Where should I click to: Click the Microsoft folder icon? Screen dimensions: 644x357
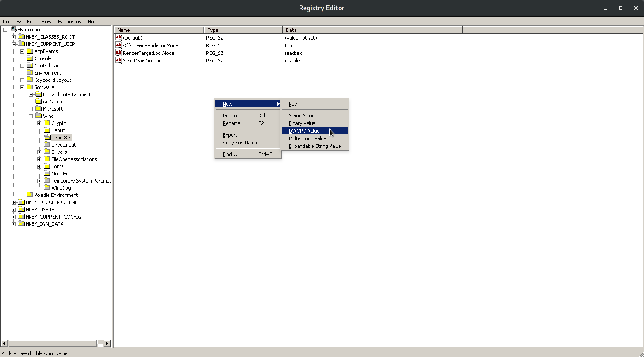[38, 109]
